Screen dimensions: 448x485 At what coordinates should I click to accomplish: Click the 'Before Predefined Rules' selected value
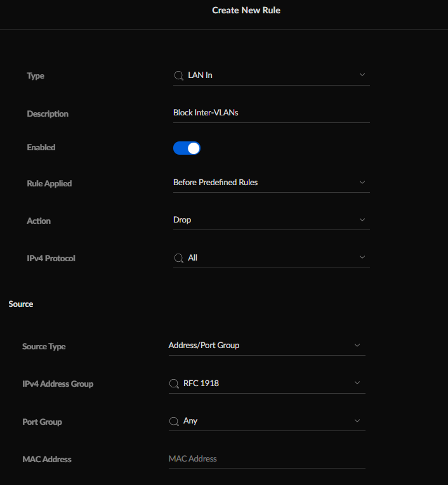[x=215, y=183]
